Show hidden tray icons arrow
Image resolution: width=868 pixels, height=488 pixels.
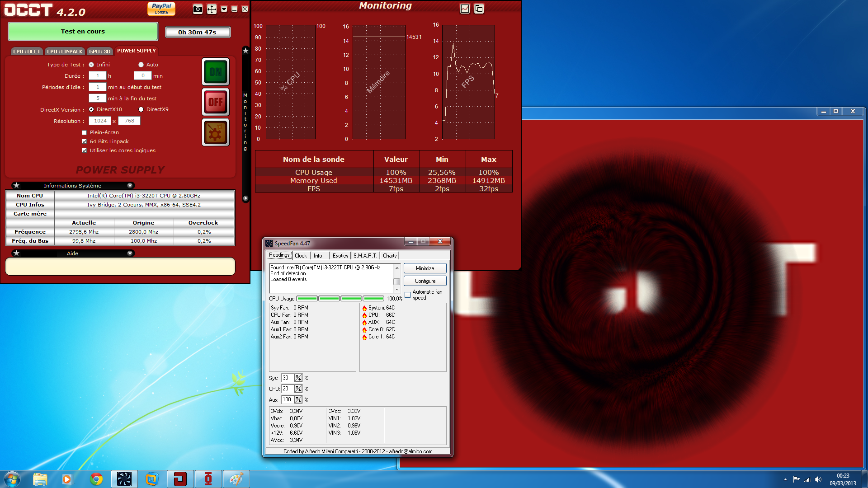click(785, 479)
